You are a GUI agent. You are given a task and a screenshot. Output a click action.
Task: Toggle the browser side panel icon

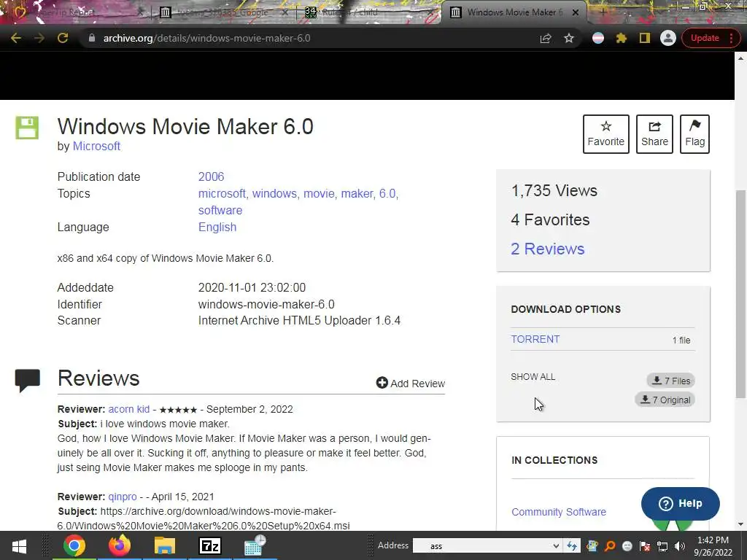tap(645, 38)
